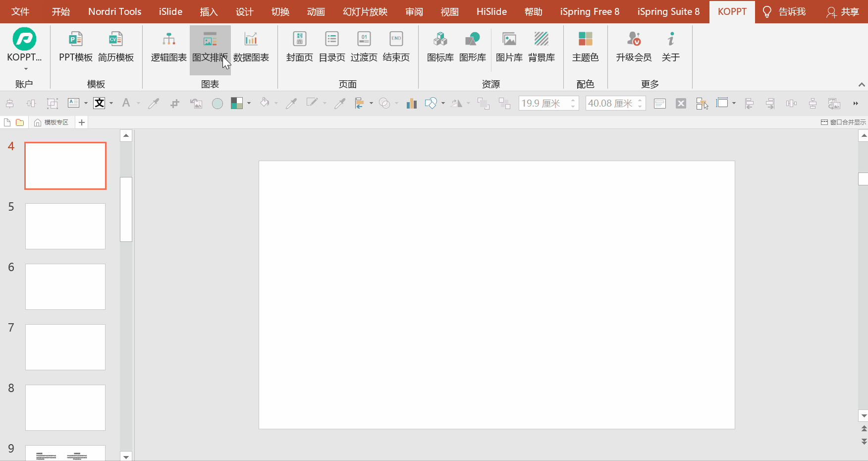Open the 图标库 icon library
Screen dimensions: 868x461
coord(440,48)
